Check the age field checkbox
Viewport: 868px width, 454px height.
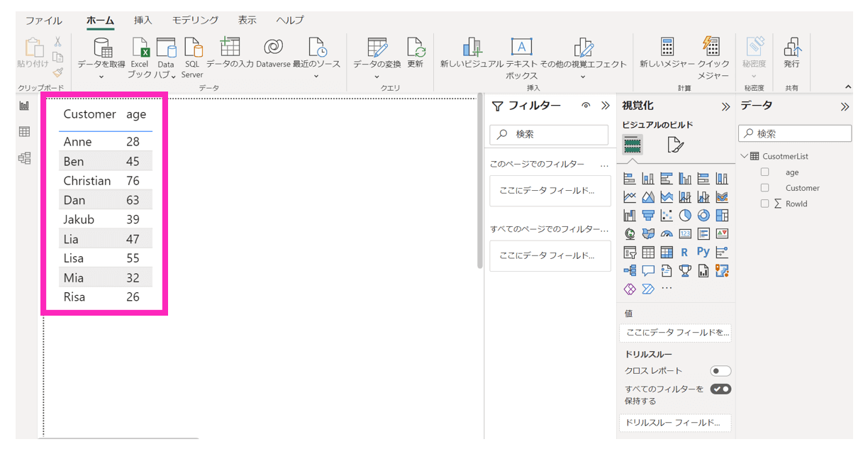tap(764, 172)
